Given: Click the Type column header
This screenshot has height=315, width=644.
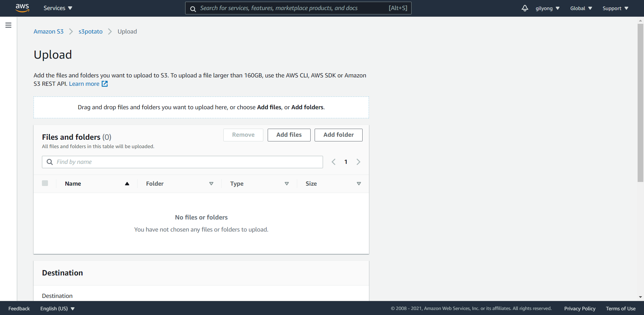Looking at the screenshot, I should (237, 184).
